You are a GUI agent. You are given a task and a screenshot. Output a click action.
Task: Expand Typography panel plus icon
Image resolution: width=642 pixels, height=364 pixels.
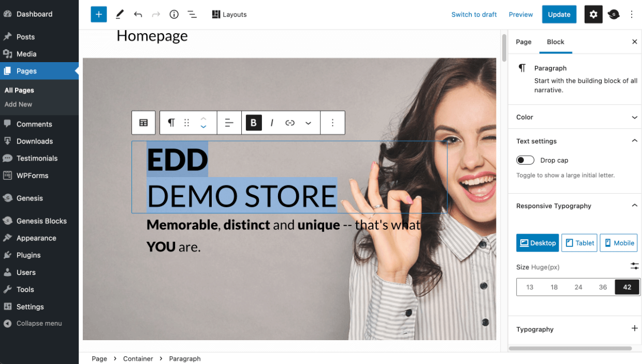635,329
